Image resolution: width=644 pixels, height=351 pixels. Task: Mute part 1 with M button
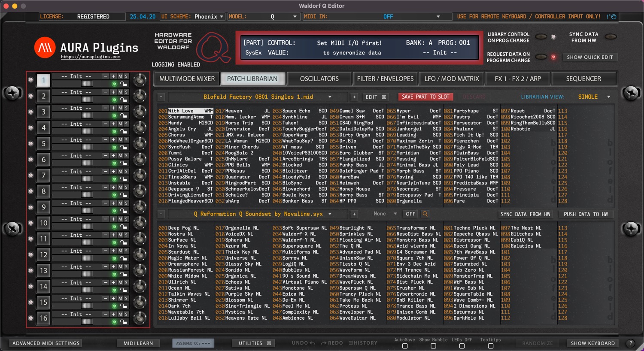click(120, 76)
